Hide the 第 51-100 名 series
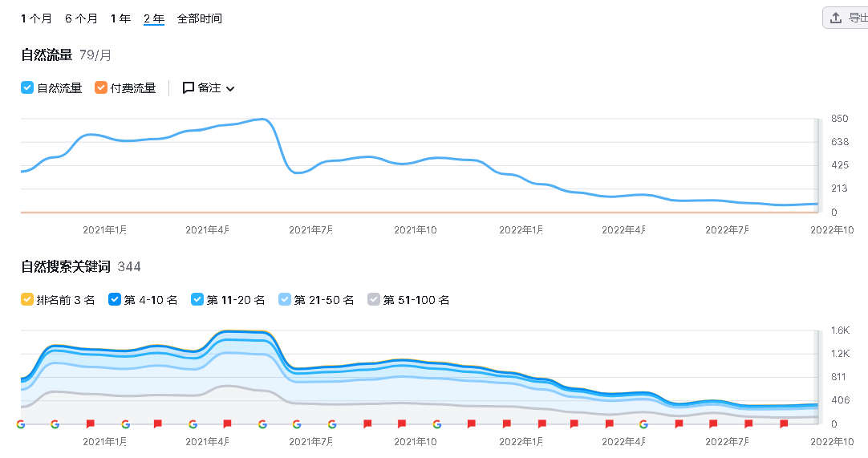 (x=374, y=300)
